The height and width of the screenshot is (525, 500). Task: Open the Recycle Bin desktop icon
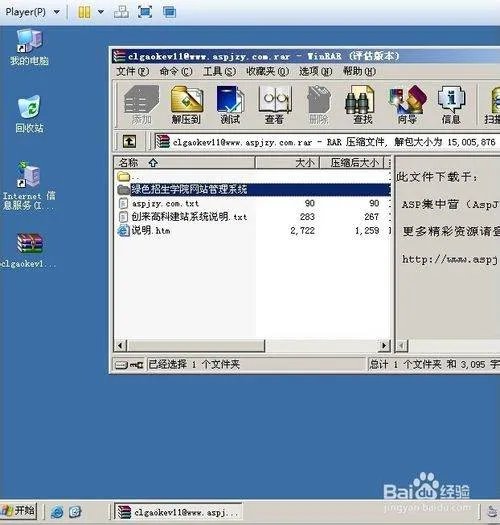click(x=29, y=114)
